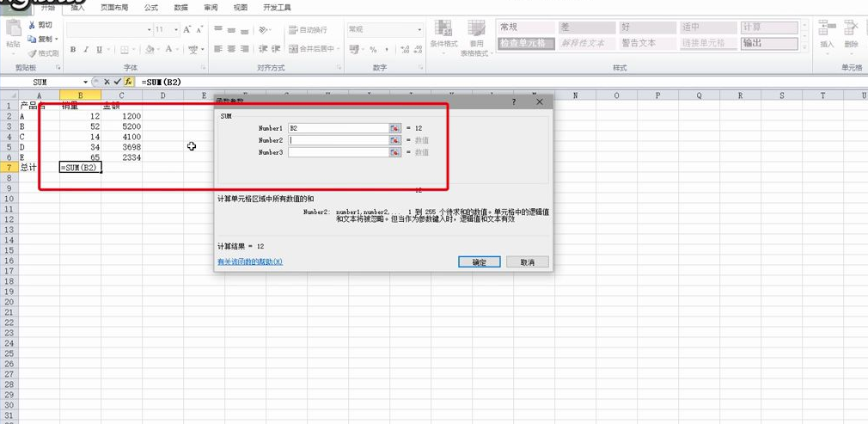Open the Name Box function dropdown

85,83
